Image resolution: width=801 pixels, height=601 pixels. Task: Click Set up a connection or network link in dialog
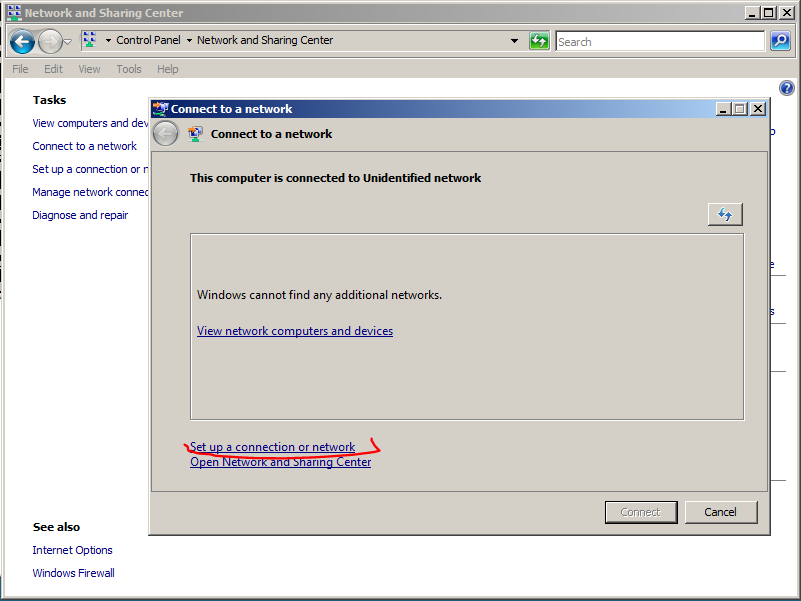pos(272,447)
